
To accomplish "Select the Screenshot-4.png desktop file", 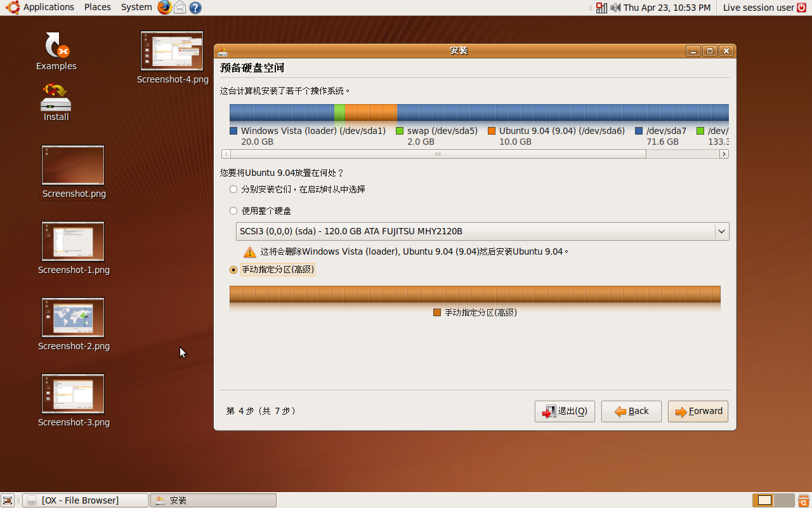I will coord(173,58).
